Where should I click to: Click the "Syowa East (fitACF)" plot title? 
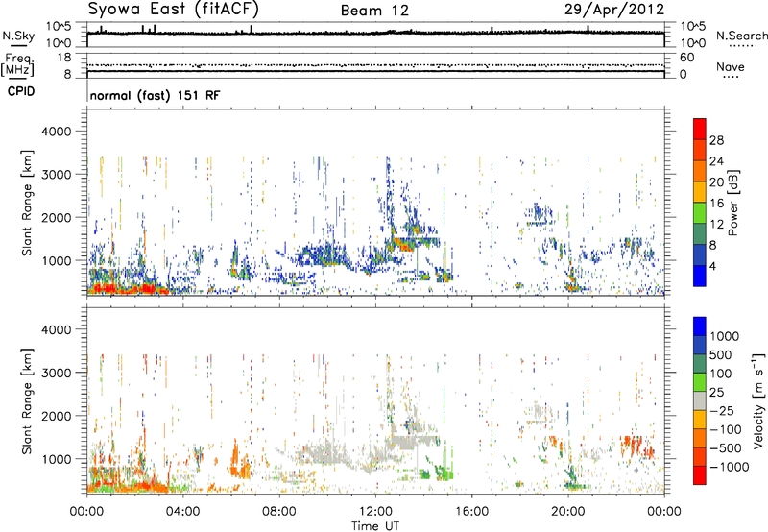173,10
